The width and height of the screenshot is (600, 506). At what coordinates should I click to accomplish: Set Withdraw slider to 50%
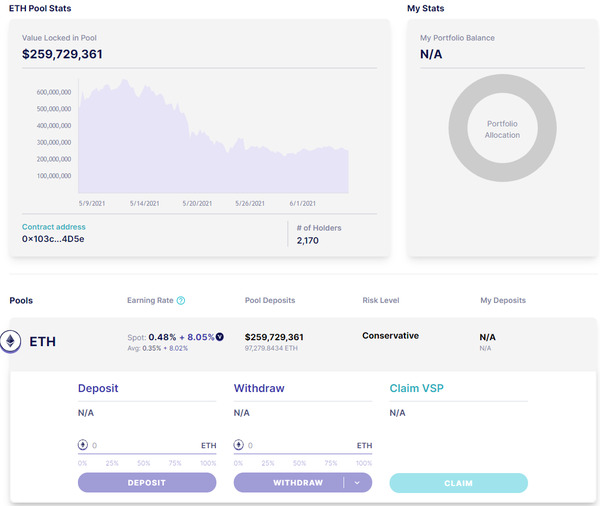(300, 463)
